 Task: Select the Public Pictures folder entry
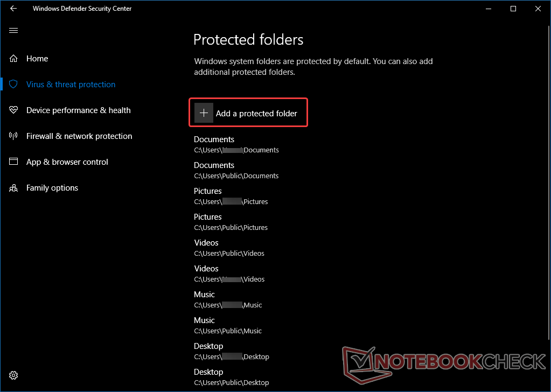coord(231,222)
